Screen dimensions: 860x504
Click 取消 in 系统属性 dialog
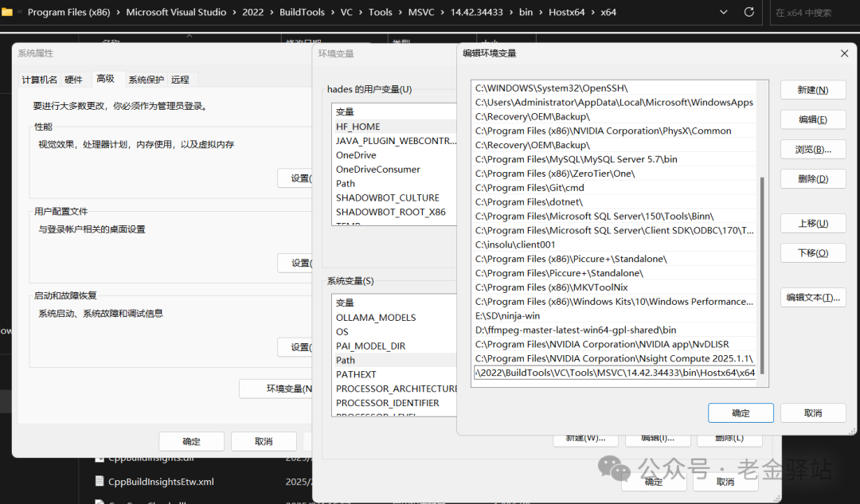click(264, 441)
